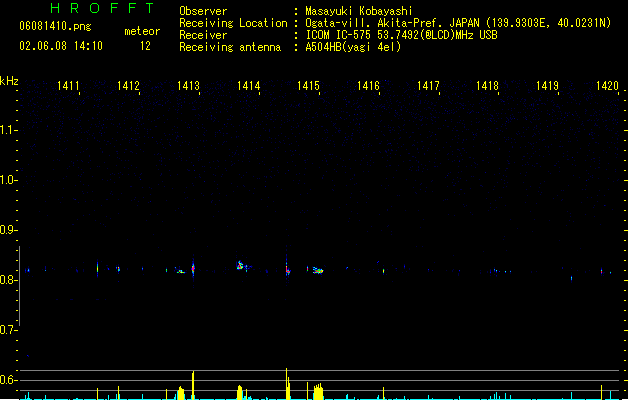Click the 1419 time axis marker

pos(548,86)
